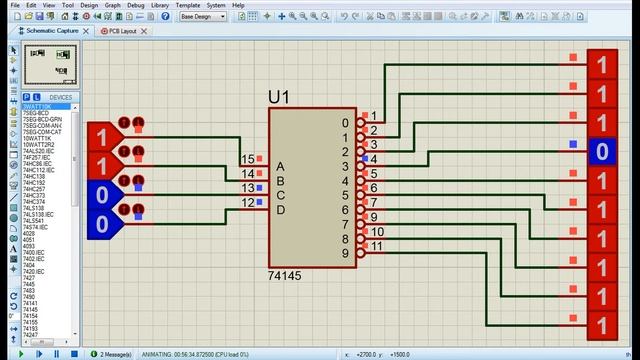Image resolution: width=640 pixels, height=360 pixels.
Task: Select 74145 in the devices list
Action: click(30, 309)
